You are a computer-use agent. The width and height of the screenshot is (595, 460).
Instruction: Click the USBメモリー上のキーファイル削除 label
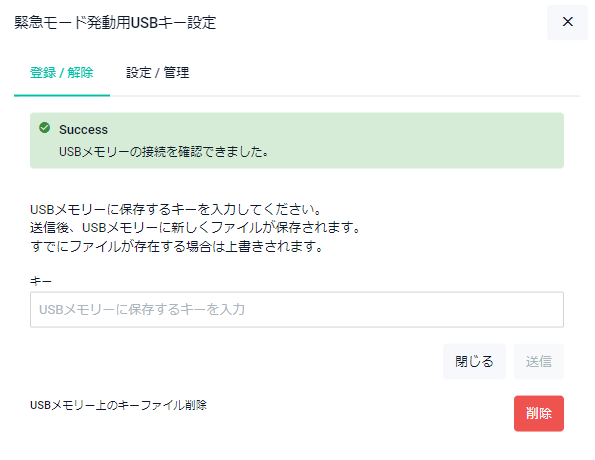pos(118,405)
